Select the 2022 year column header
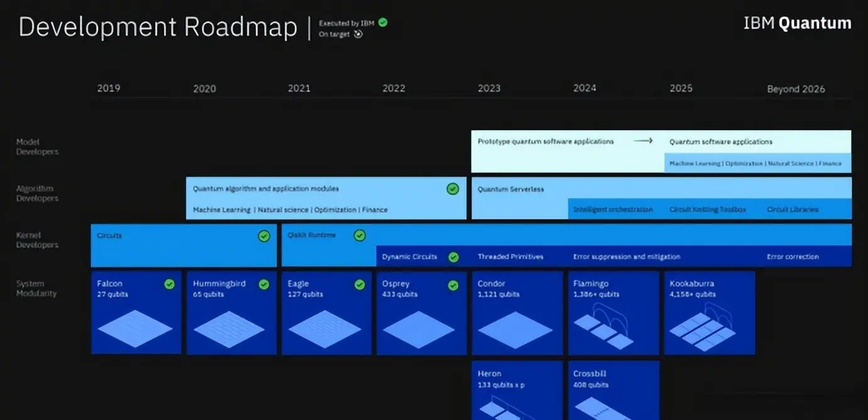This screenshot has width=868, height=420. coord(394,88)
